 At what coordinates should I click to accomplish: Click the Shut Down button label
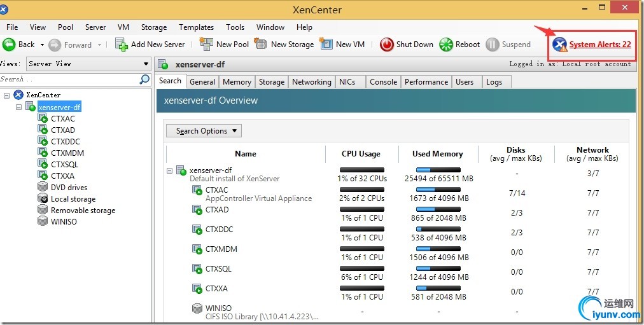(414, 45)
